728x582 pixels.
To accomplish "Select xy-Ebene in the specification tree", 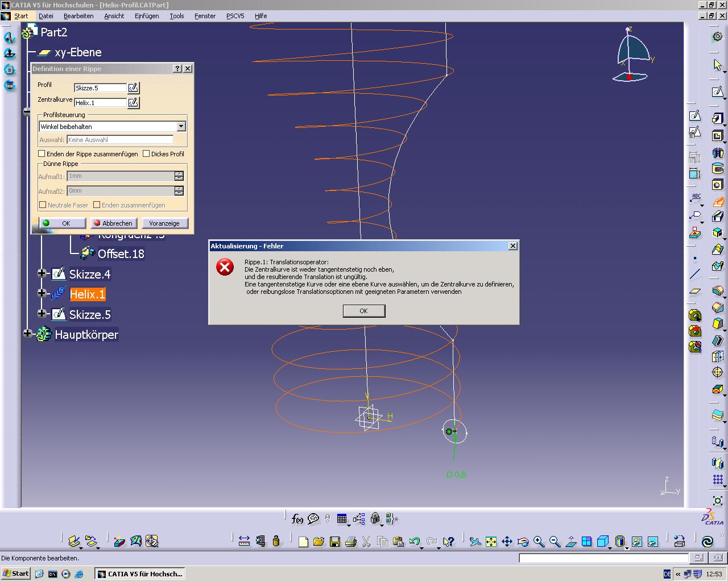I will click(x=78, y=52).
